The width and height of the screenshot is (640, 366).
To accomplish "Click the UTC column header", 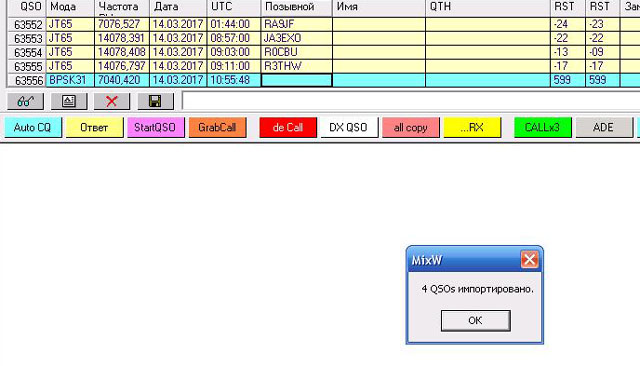I will point(234,7).
